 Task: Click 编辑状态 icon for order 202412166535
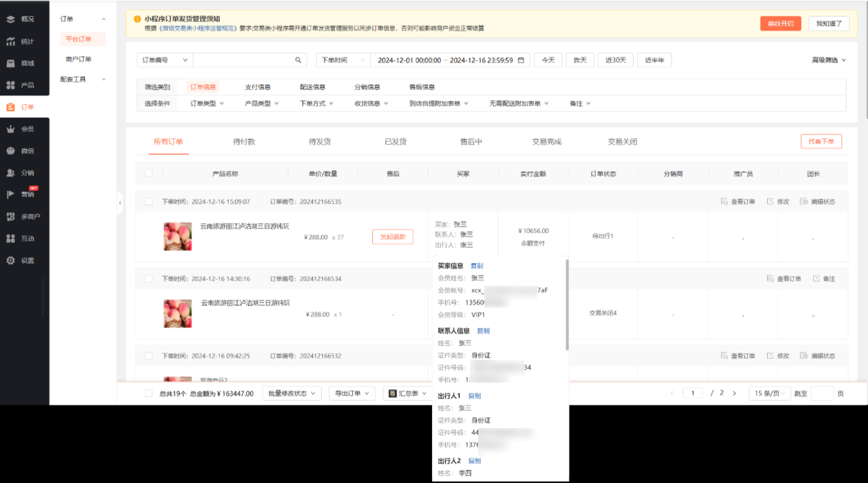point(804,202)
